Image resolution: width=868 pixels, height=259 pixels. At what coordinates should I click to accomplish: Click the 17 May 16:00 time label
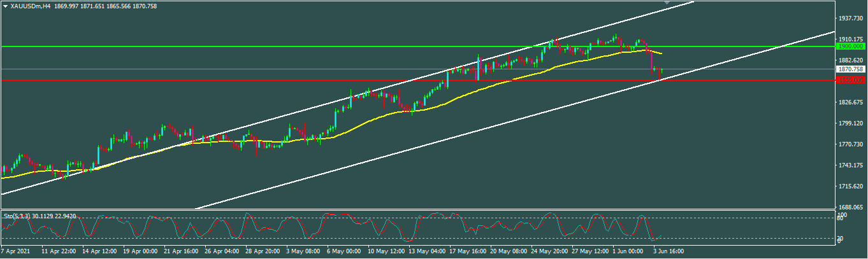click(x=468, y=251)
